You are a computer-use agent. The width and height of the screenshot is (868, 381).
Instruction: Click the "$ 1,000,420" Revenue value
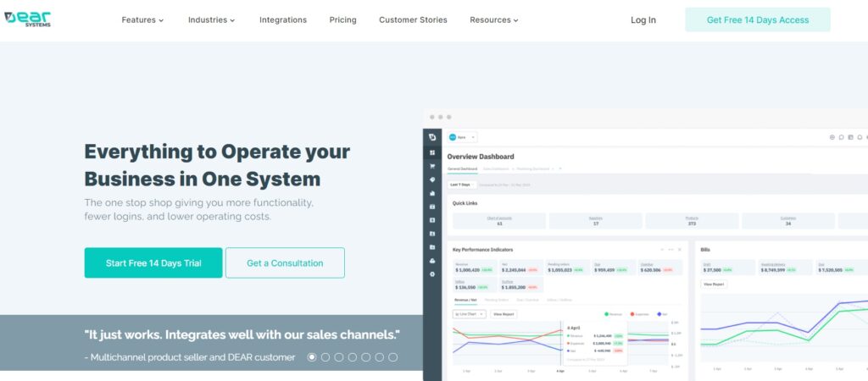tap(468, 270)
